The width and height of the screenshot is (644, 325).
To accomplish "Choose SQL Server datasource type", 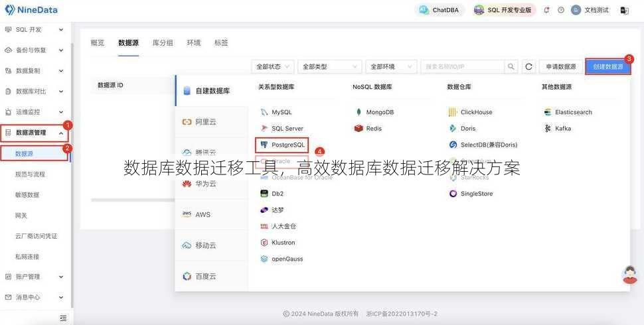I will [x=282, y=129].
